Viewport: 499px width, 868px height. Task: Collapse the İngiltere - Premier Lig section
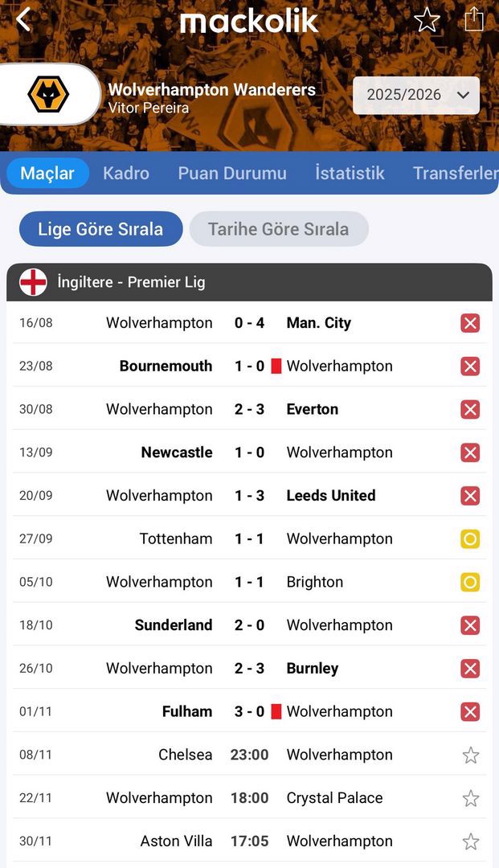249,282
